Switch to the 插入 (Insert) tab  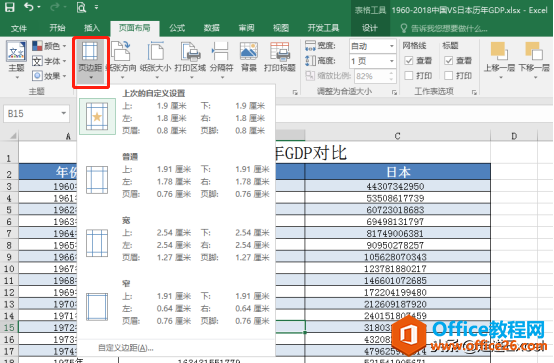[x=92, y=28]
